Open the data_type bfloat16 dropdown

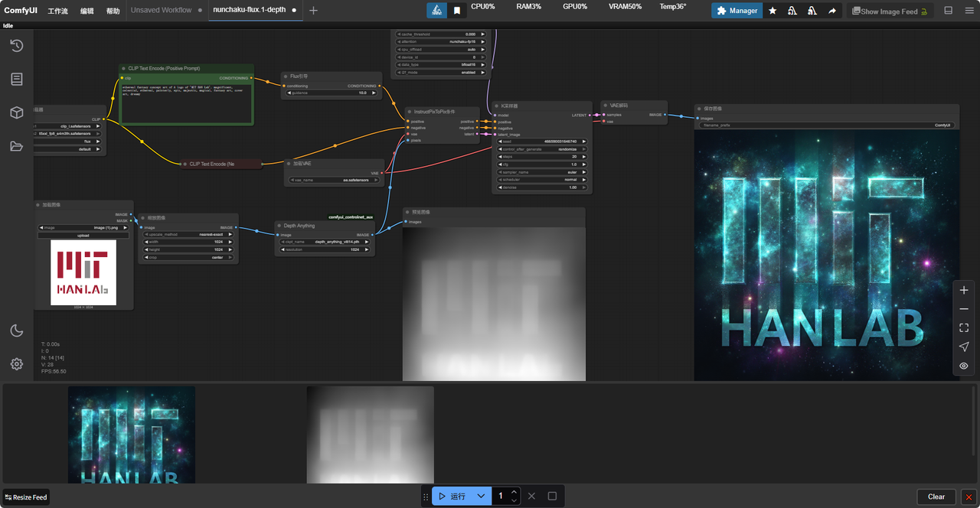click(x=440, y=64)
